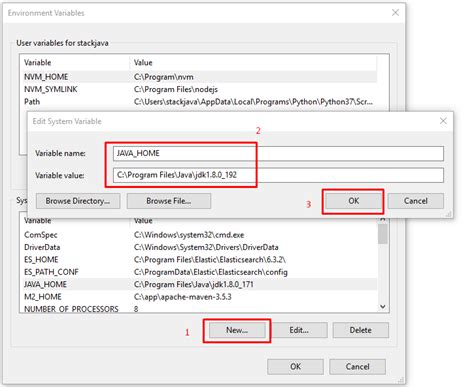474x387 pixels.
Task: Click the Variable name input field
Action: coord(278,154)
